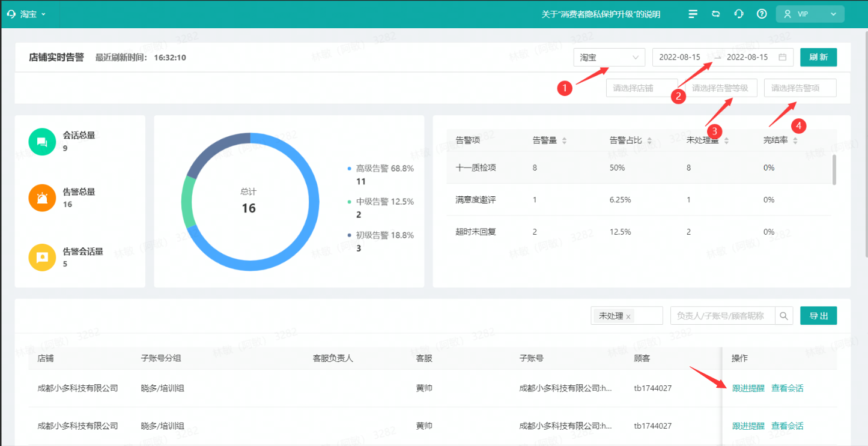Click 跟进提醒 in second 黄帅 row

[x=748, y=426]
